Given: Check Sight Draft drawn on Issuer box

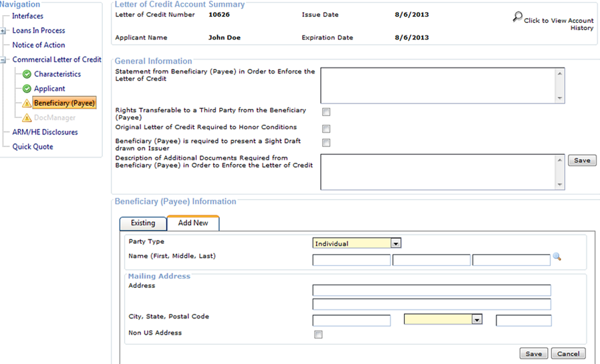Looking at the screenshot, I should tap(326, 143).
